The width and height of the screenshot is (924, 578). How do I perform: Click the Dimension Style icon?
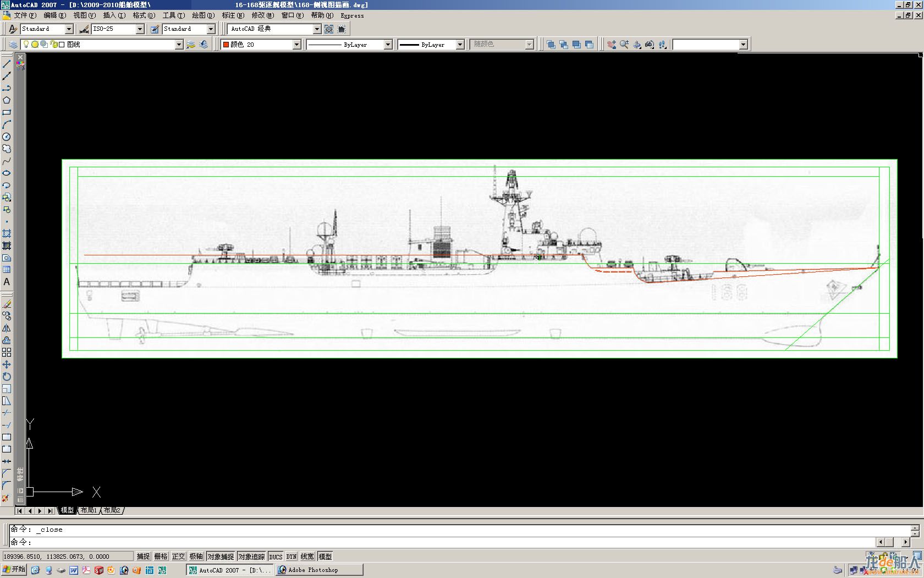point(84,29)
